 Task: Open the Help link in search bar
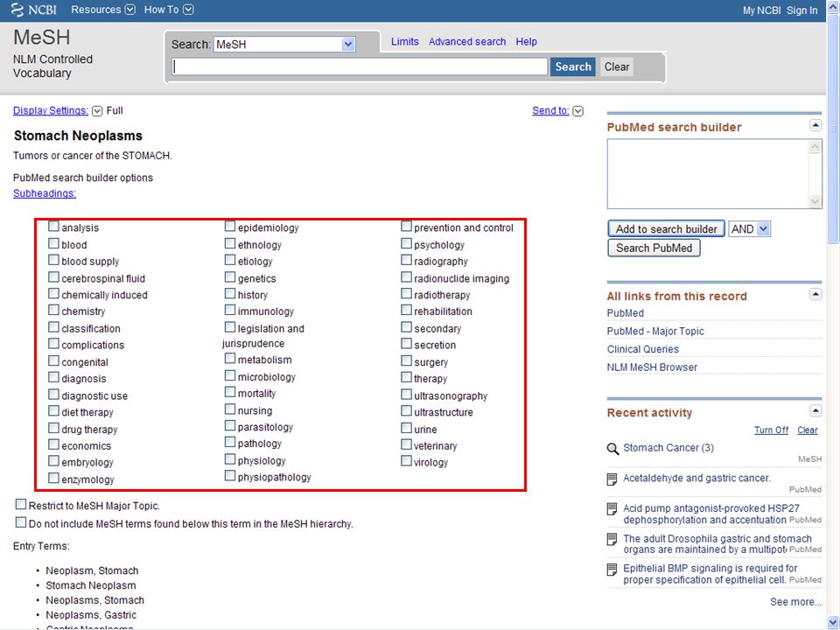(526, 41)
